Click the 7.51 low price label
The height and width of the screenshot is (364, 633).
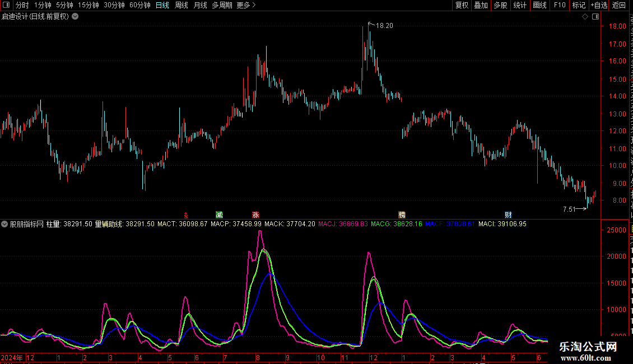[x=569, y=209]
